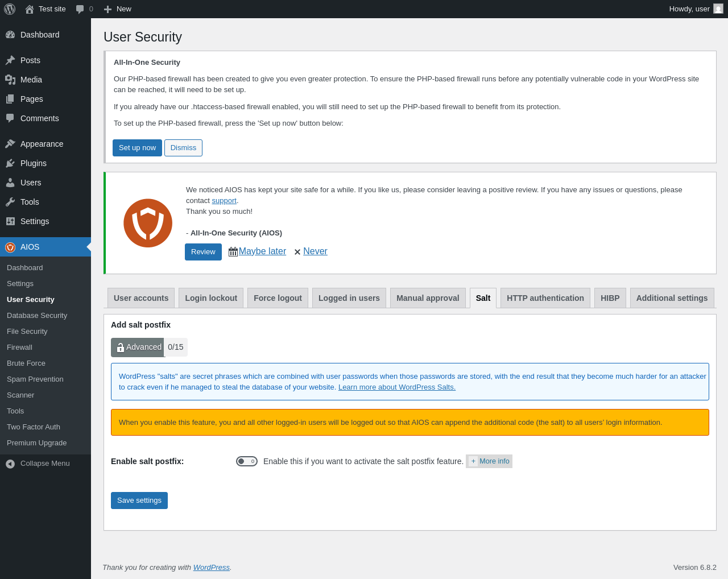Click the Users person icon
Screen dimensions: 728x579
(10, 183)
